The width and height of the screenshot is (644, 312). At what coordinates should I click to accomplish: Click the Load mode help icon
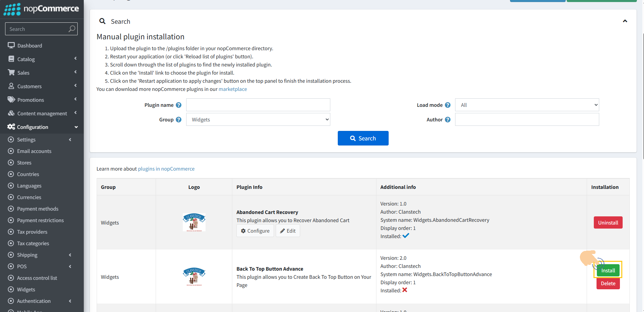[x=448, y=105]
